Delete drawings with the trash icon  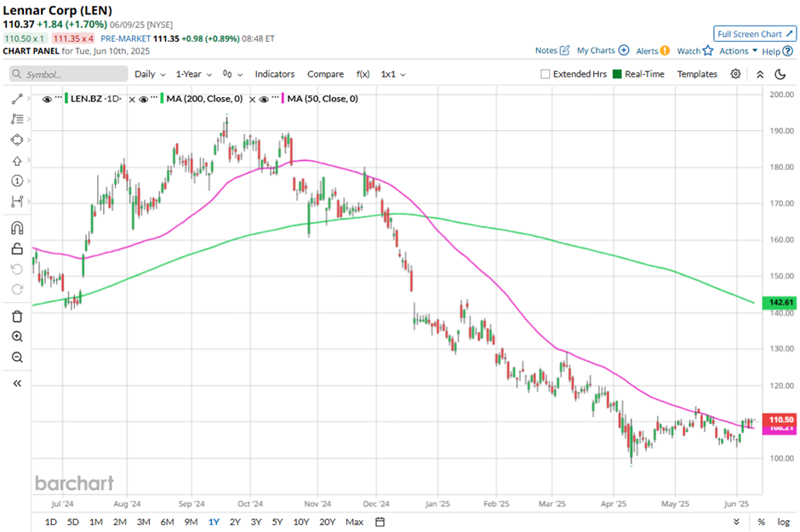click(x=17, y=317)
